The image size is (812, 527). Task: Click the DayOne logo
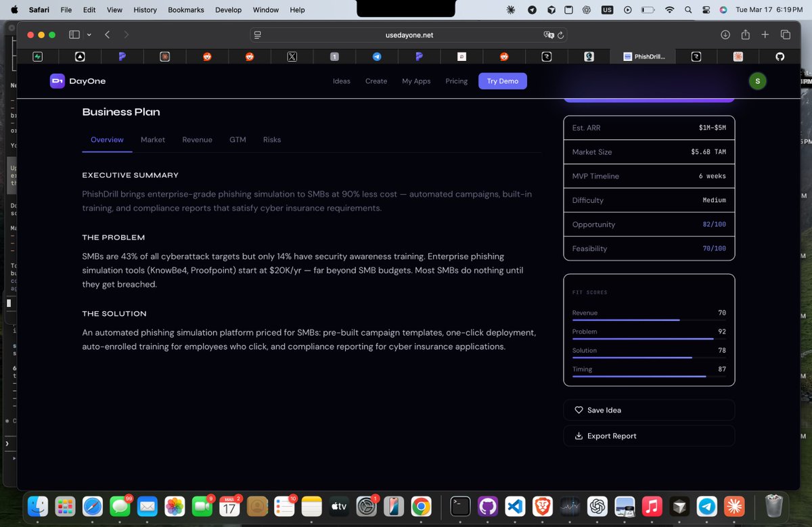(x=78, y=81)
